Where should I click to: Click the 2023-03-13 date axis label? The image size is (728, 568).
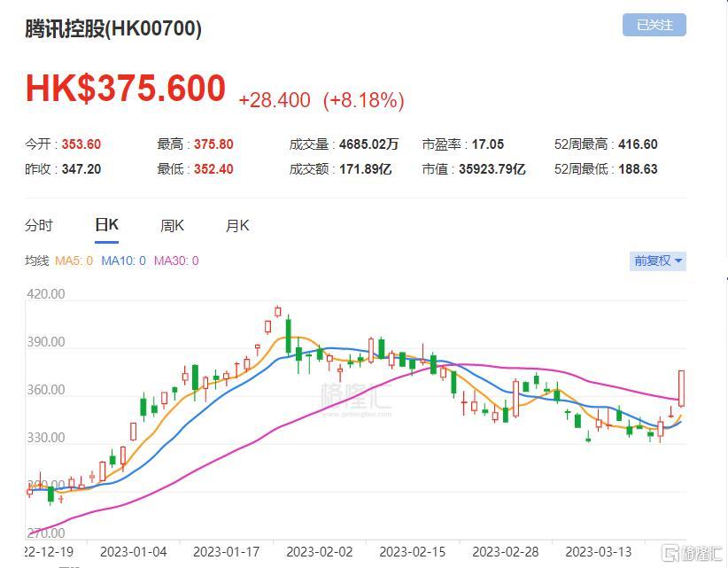pos(599,552)
